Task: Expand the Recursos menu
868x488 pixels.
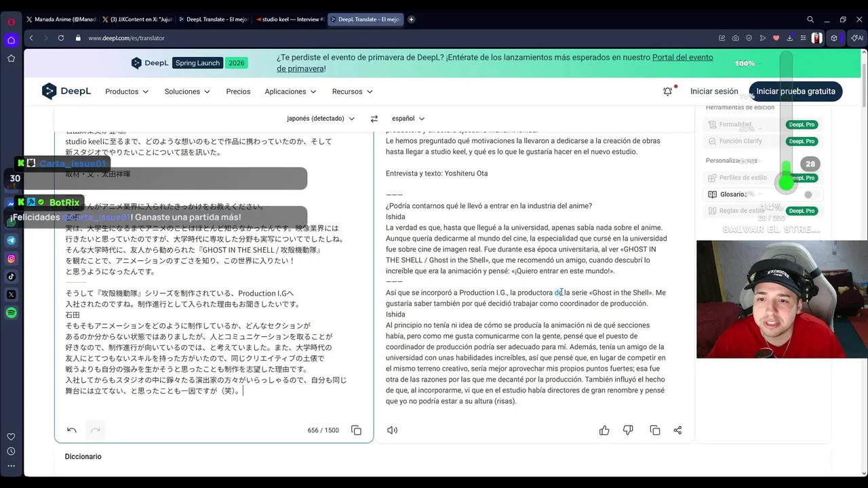Action: (352, 91)
